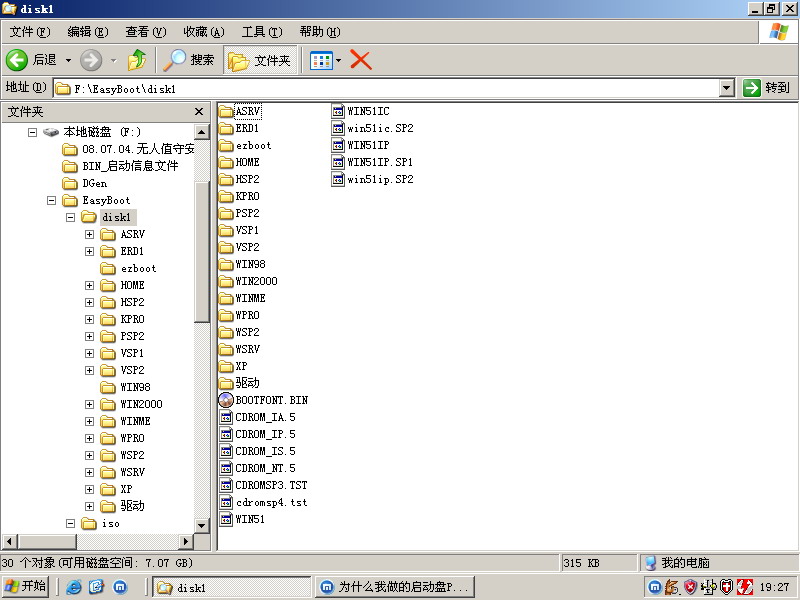Select HOME folder icon in file list

pyautogui.click(x=226, y=162)
